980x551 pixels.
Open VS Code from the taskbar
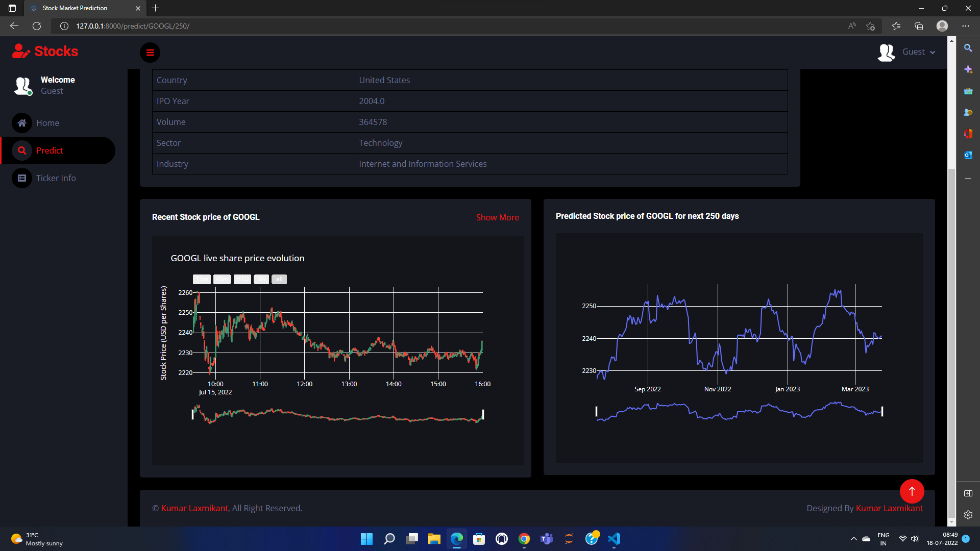614,539
